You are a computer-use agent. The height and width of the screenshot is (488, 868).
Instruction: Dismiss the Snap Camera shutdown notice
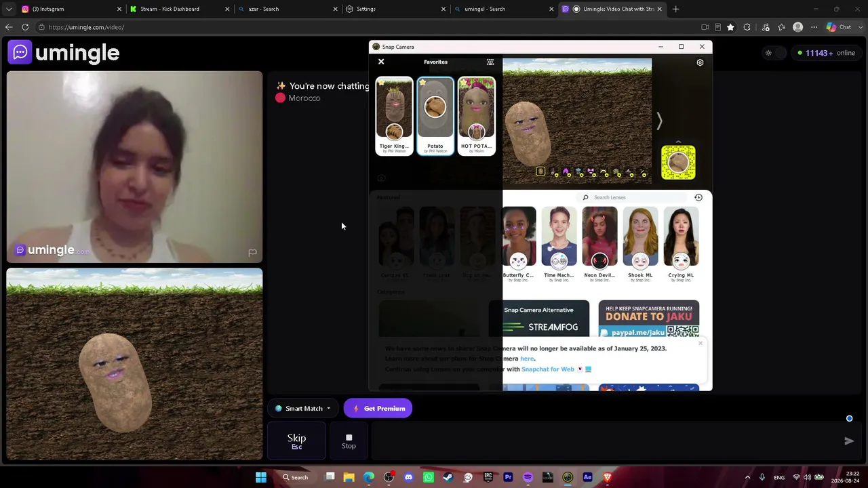[701, 343]
